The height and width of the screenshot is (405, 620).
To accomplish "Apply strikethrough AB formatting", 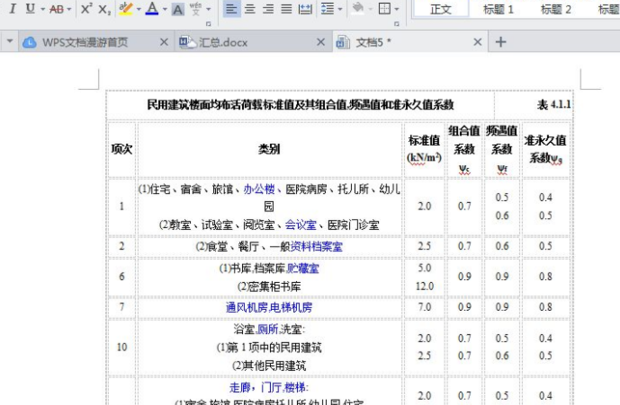I will click(x=56, y=9).
